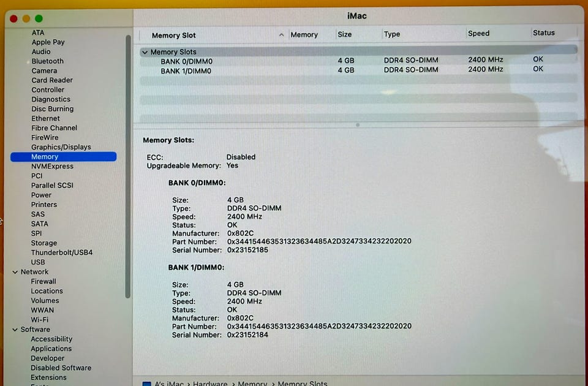Image resolution: width=588 pixels, height=386 pixels.
Task: Select Accessibility under Software
Action: pyautogui.click(x=51, y=339)
